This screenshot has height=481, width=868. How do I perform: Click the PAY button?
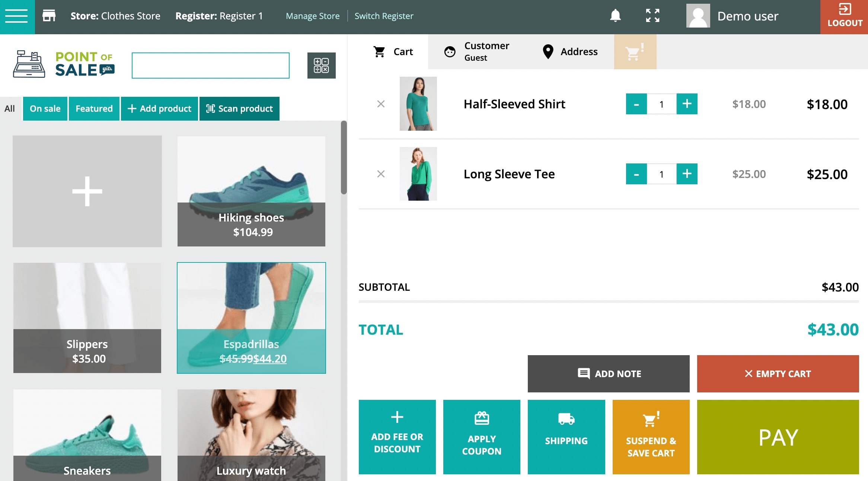tap(778, 437)
